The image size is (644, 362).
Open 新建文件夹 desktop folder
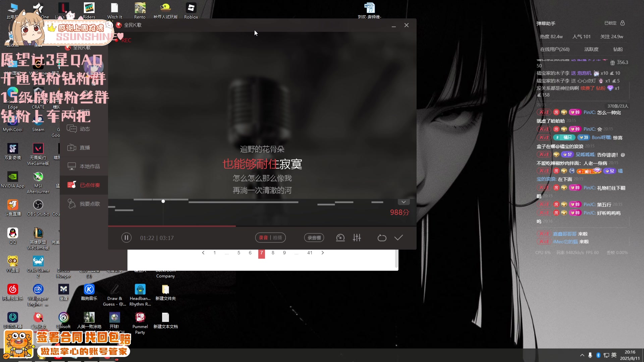point(166,292)
